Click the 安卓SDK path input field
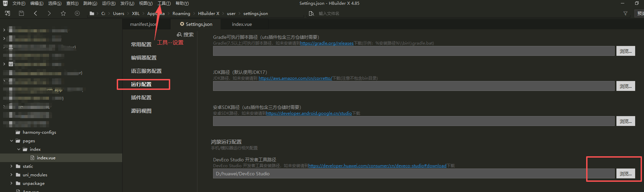This screenshot has height=192, width=644. click(414, 121)
